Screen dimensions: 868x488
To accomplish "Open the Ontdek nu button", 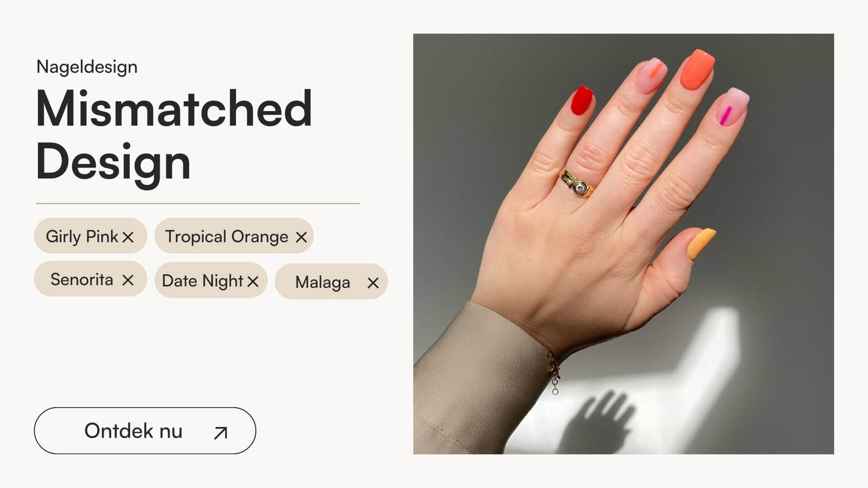I will click(x=145, y=431).
